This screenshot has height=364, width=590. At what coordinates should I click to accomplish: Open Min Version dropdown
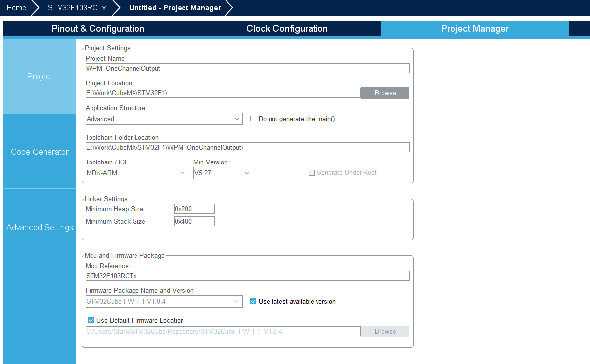tap(223, 173)
